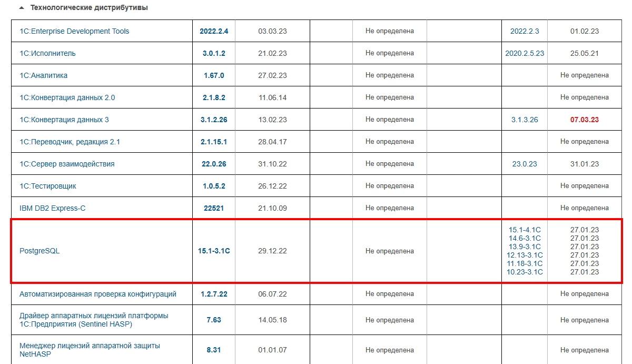Open planned PostgreSQL 12.13-3.1C
The height and width of the screenshot is (364, 632).
(525, 255)
